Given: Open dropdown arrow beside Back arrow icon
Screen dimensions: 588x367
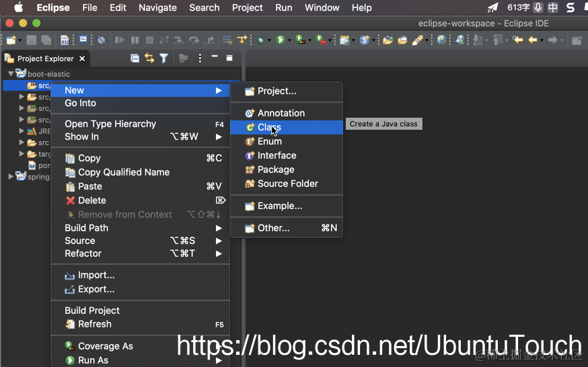Looking at the screenshot, I should click(542, 40).
